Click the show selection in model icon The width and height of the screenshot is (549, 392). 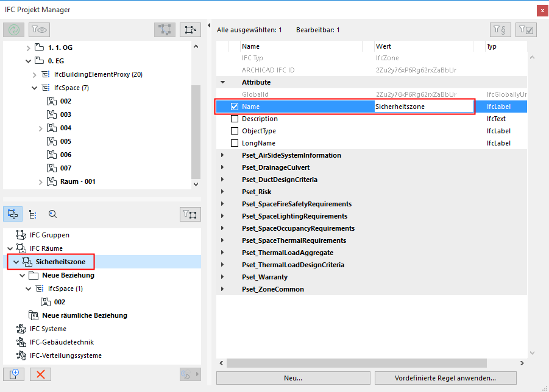[189, 29]
